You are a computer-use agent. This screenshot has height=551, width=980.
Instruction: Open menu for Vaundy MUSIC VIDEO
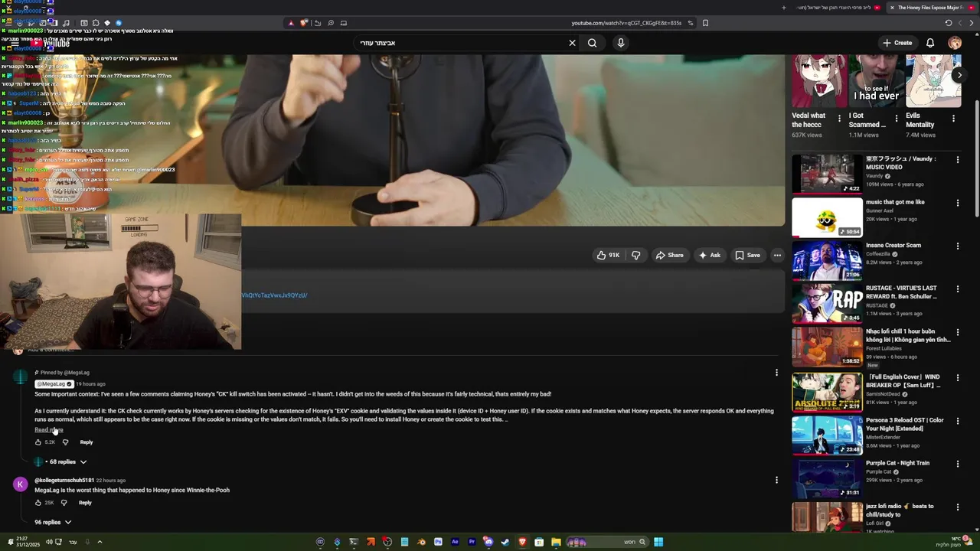coord(957,160)
